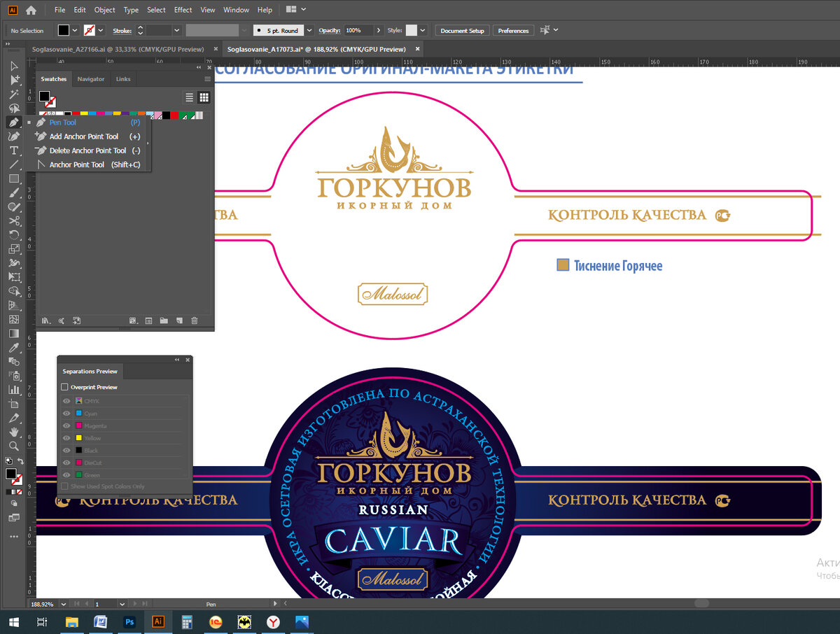The width and height of the screenshot is (840, 634).
Task: Open Swatch Libraries menu icon
Action: (x=45, y=320)
